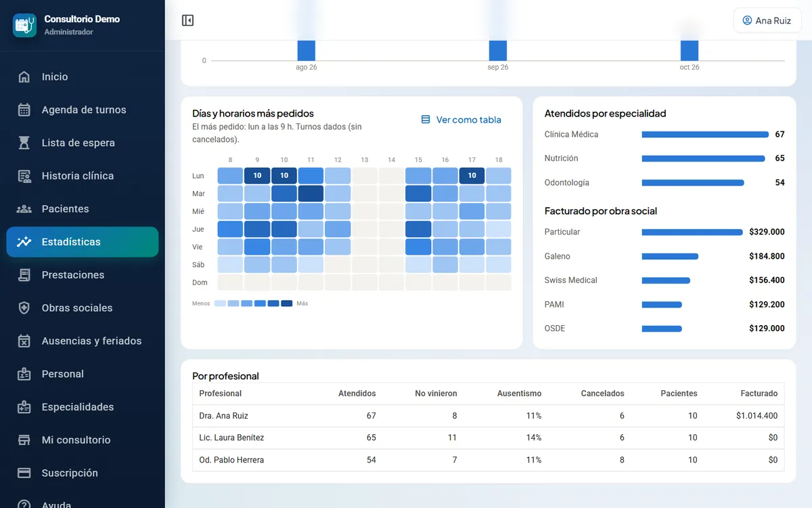812x508 pixels.
Task: Click the Facturado column header
Action: click(x=759, y=394)
